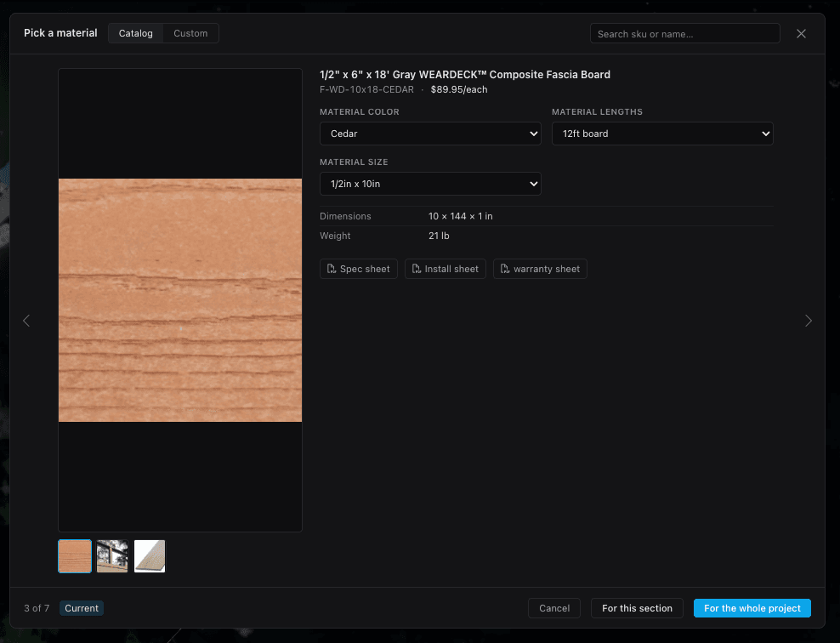Open Material Size dropdown showing 1/2in x 10in

pos(430,184)
